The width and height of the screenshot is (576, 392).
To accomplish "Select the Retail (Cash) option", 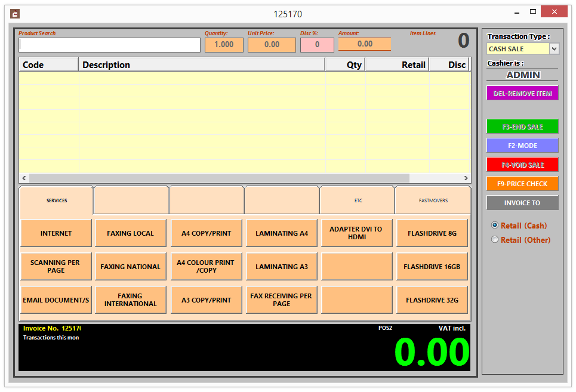I will [494, 225].
